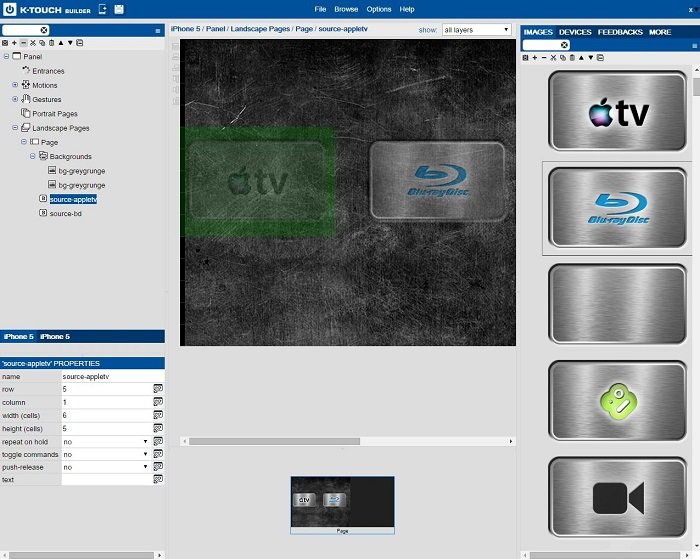
Task: Expand the Motions tree node
Action: coord(15,84)
